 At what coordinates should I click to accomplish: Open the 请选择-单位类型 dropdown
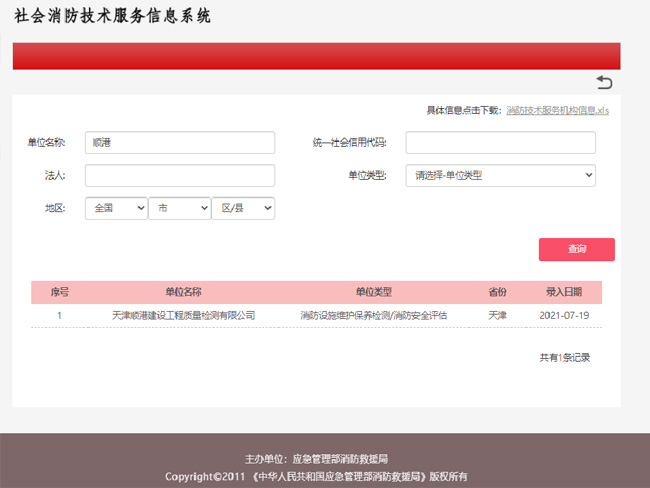[x=500, y=176]
